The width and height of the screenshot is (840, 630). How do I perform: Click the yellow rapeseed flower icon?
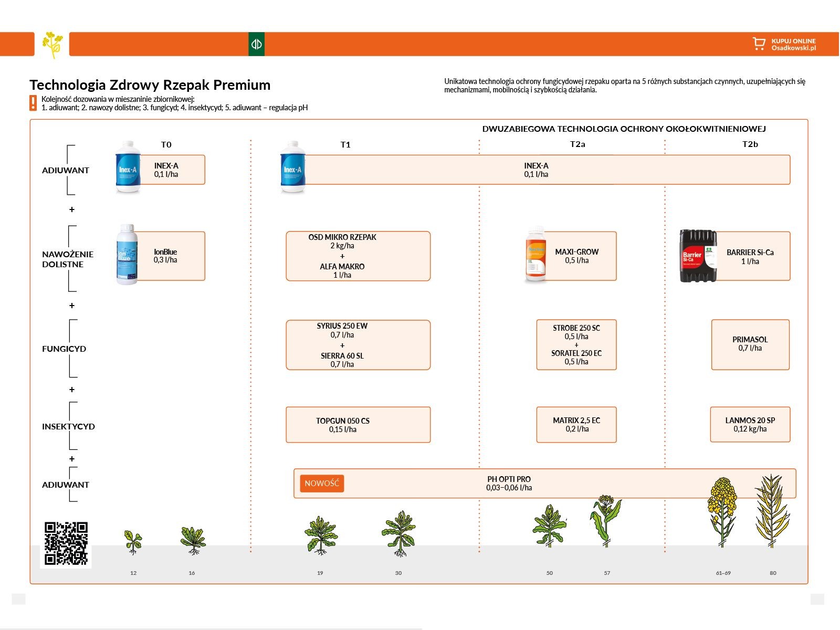tap(52, 45)
